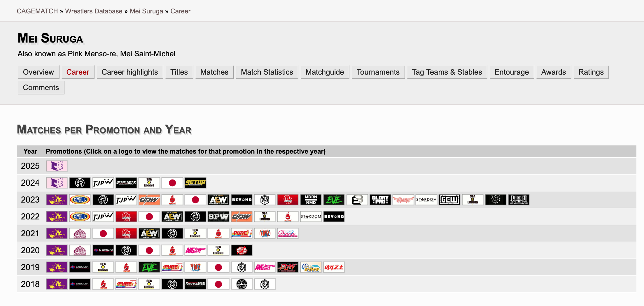Open the PURE-J logo in 2021
Viewport: 644px width, 306px height.
click(x=242, y=233)
